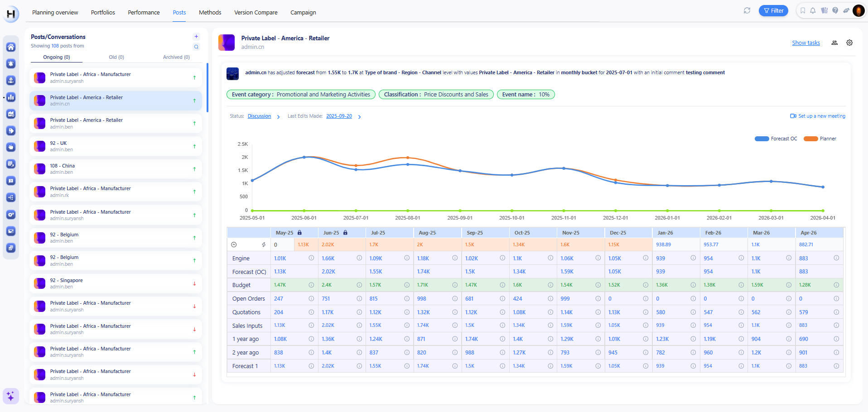This screenshot has height=412, width=868.
Task: Open the notifications bell in the header
Action: (x=813, y=10)
